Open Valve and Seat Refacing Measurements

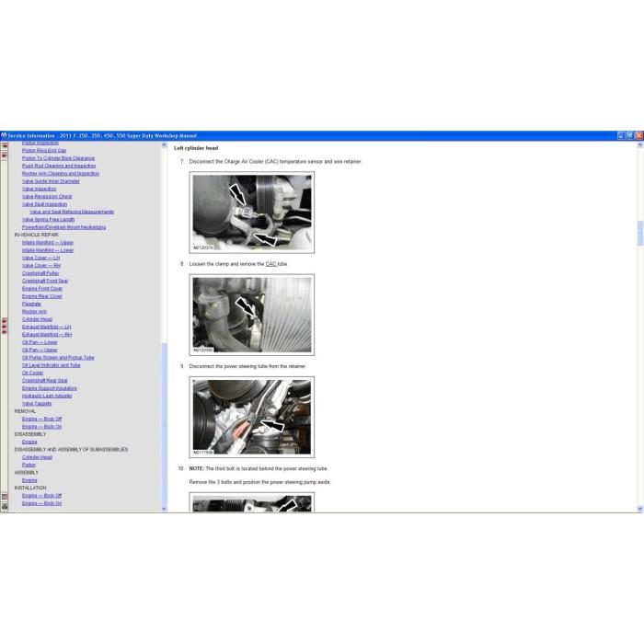coord(72,212)
